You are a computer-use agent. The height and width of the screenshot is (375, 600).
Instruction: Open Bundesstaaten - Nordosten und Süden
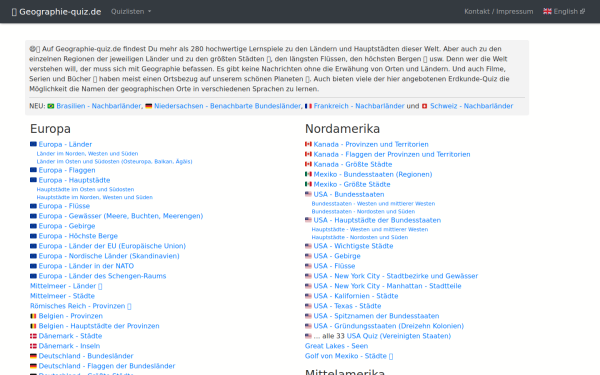click(x=363, y=211)
